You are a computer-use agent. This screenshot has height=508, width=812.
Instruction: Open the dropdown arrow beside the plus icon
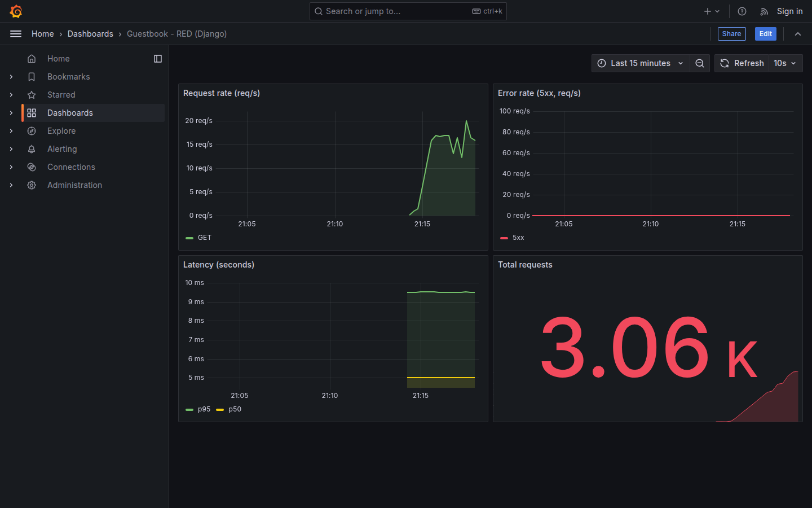coord(717,11)
